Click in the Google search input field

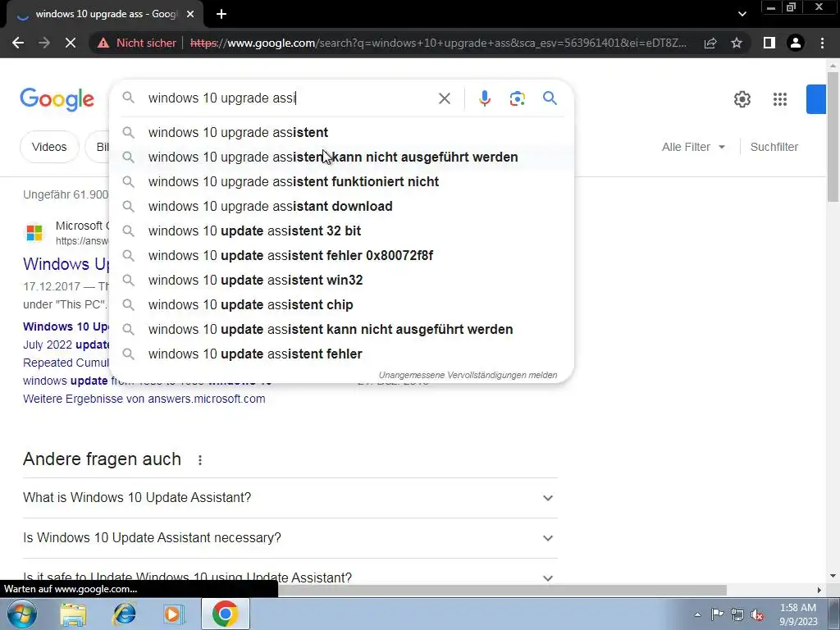pyautogui.click(x=290, y=98)
